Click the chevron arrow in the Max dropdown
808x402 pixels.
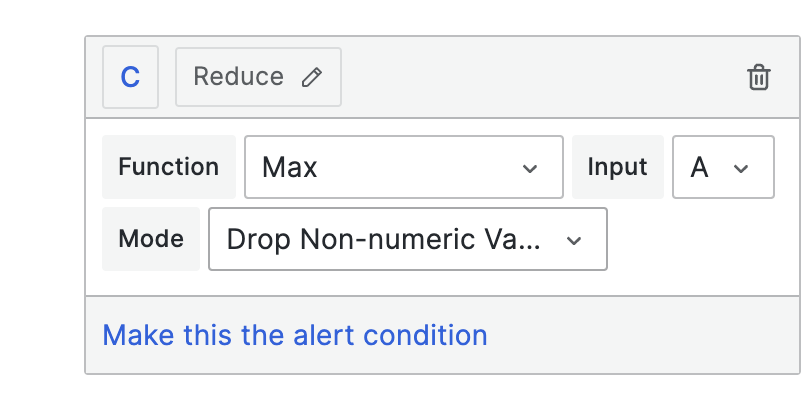pos(530,168)
